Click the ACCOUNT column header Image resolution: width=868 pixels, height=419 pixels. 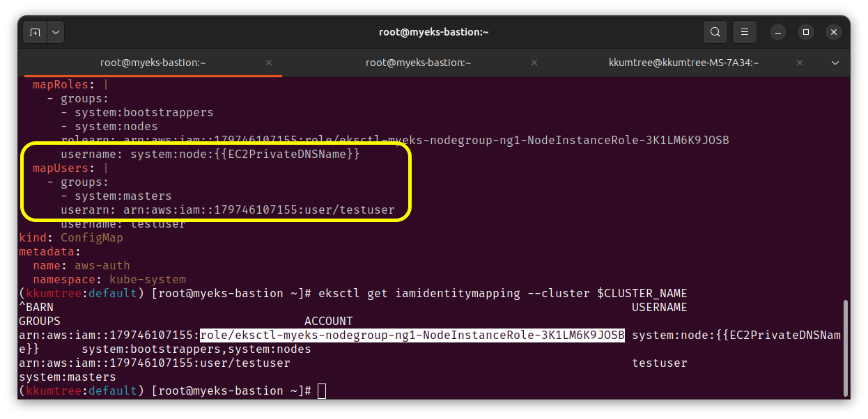click(x=329, y=321)
